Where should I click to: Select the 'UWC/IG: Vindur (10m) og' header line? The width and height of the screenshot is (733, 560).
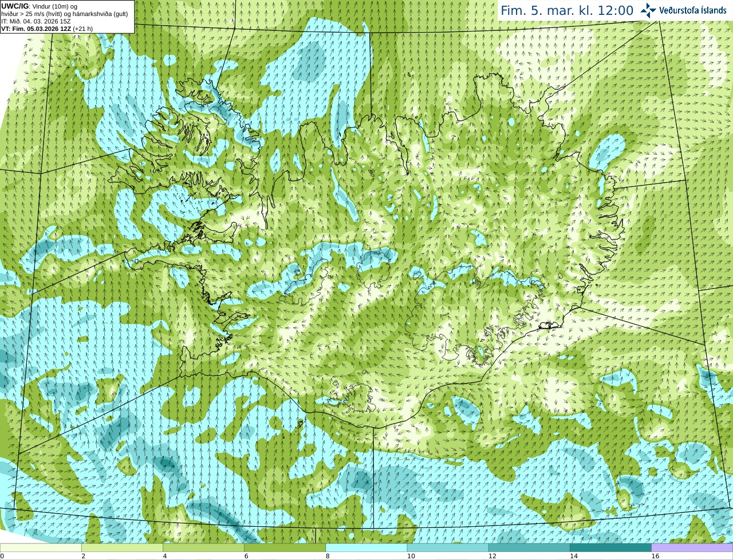tap(40, 6)
